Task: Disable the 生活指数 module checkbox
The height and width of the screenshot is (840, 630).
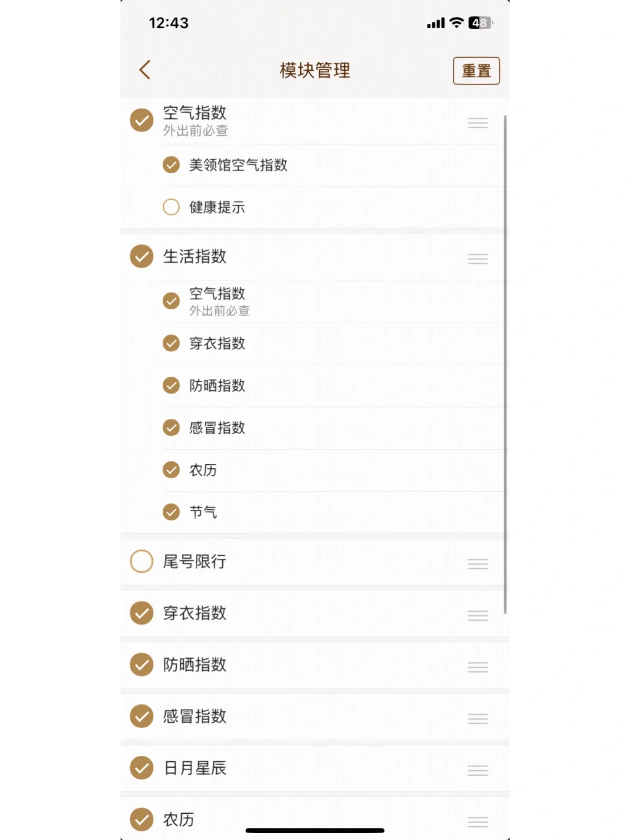Action: 142,256
